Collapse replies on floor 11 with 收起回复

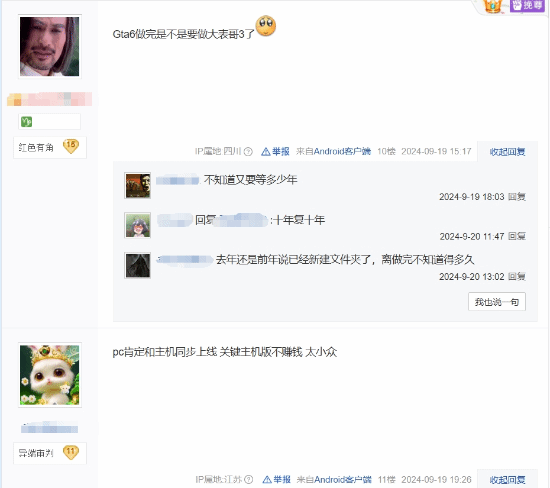point(507,480)
